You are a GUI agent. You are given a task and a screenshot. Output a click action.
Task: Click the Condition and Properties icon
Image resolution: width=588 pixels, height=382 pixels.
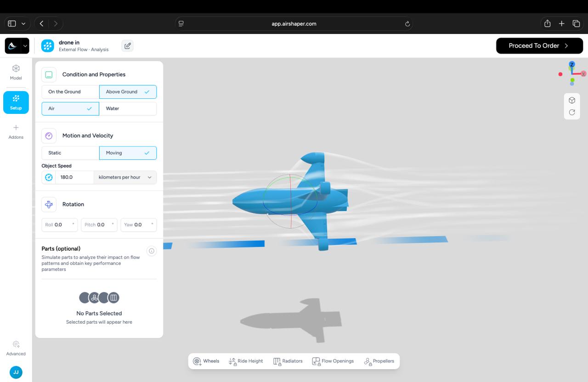[x=49, y=75]
